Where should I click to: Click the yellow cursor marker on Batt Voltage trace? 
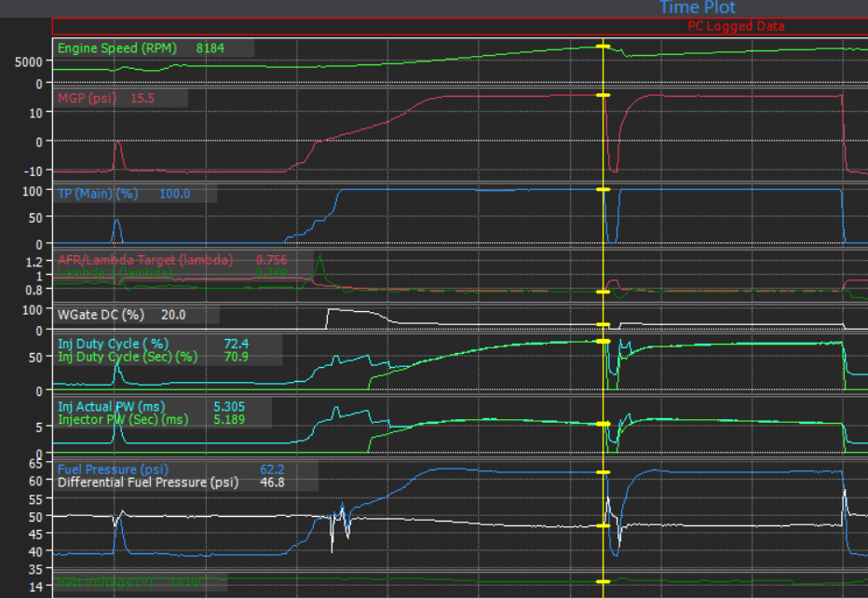604,581
